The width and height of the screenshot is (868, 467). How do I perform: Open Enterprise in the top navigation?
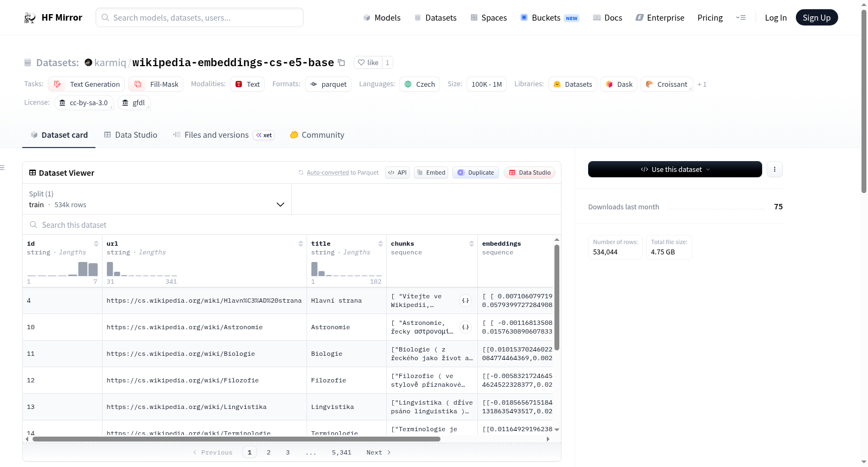pos(660,17)
